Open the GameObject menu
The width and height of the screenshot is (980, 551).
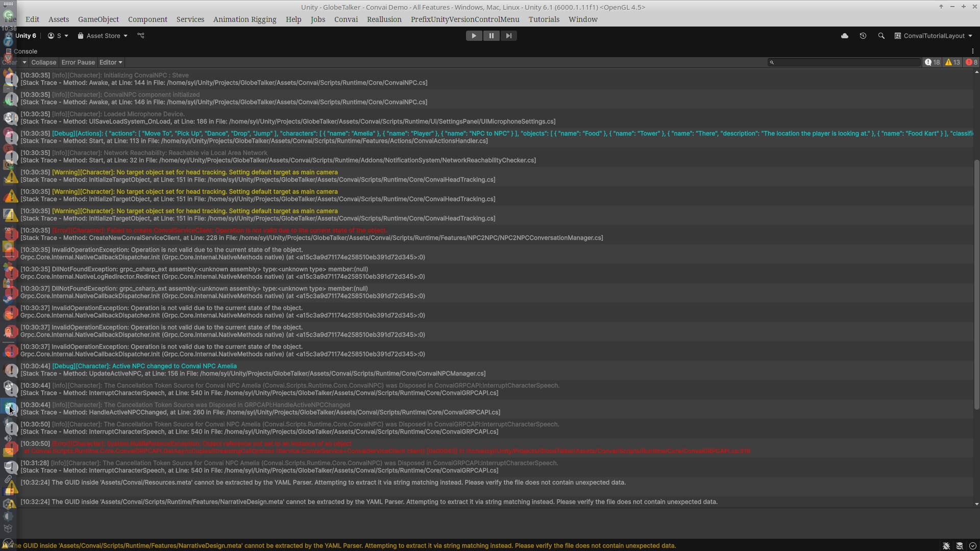[x=99, y=19]
